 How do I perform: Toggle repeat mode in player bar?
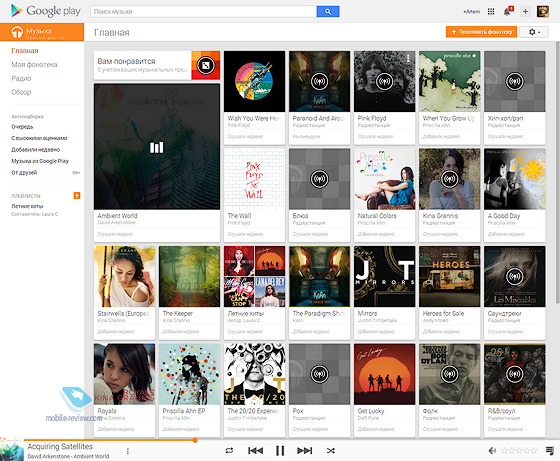point(229,451)
